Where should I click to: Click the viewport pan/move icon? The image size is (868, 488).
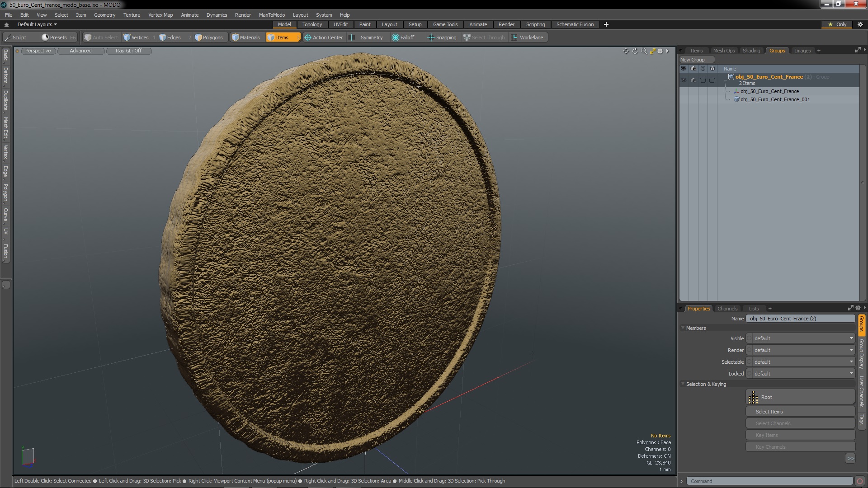click(626, 51)
